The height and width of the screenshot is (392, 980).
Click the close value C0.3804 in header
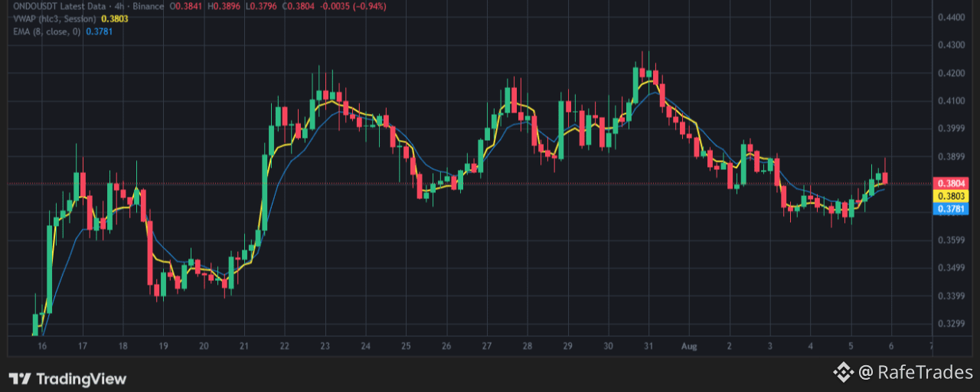[x=297, y=6]
